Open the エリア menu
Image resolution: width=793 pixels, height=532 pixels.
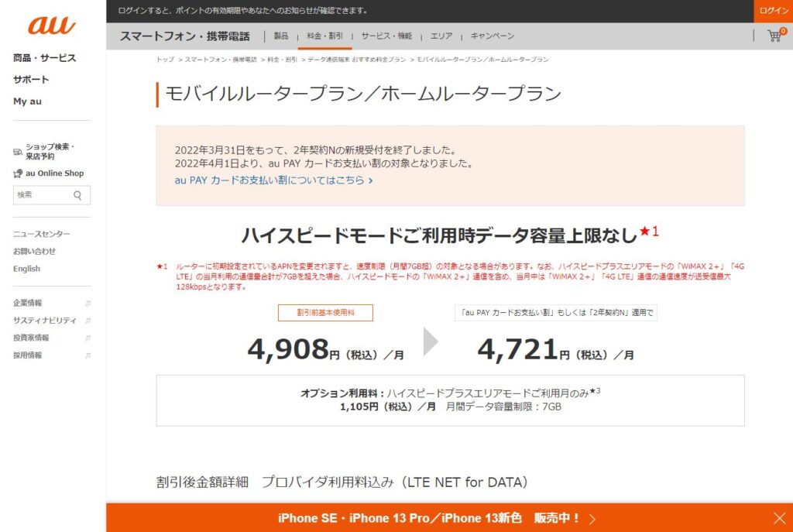point(441,36)
